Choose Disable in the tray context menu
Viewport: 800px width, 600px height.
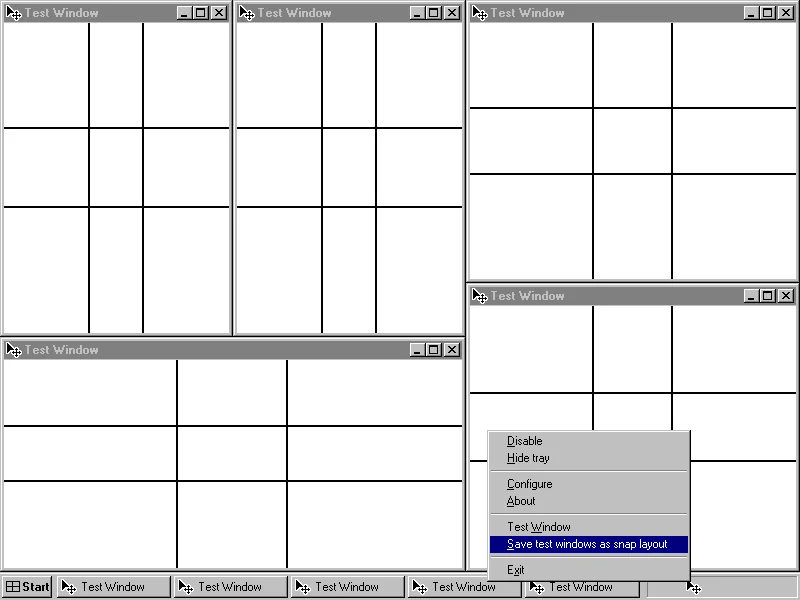tap(589, 441)
